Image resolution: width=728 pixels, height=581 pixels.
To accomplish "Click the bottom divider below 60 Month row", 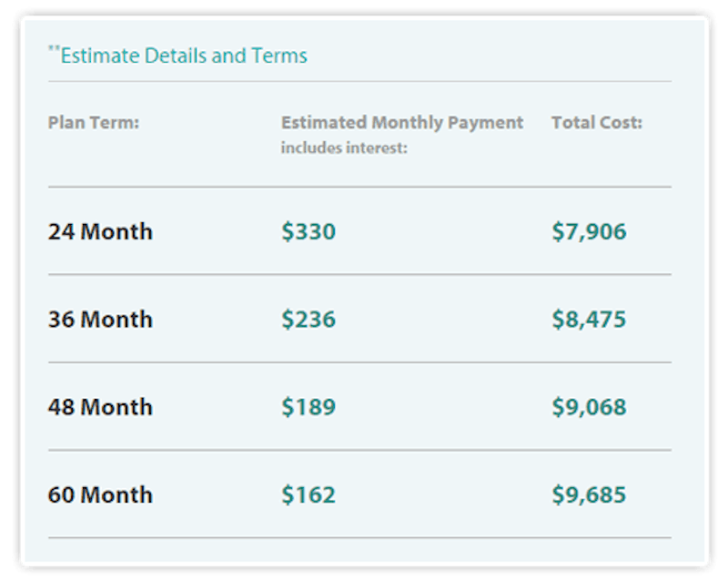I will (x=359, y=537).
